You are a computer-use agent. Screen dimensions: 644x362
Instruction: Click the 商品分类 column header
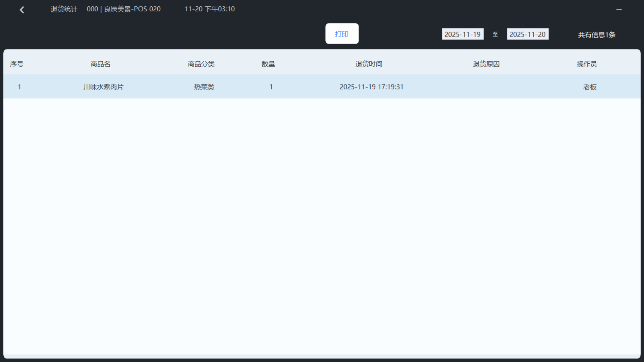[x=201, y=64]
